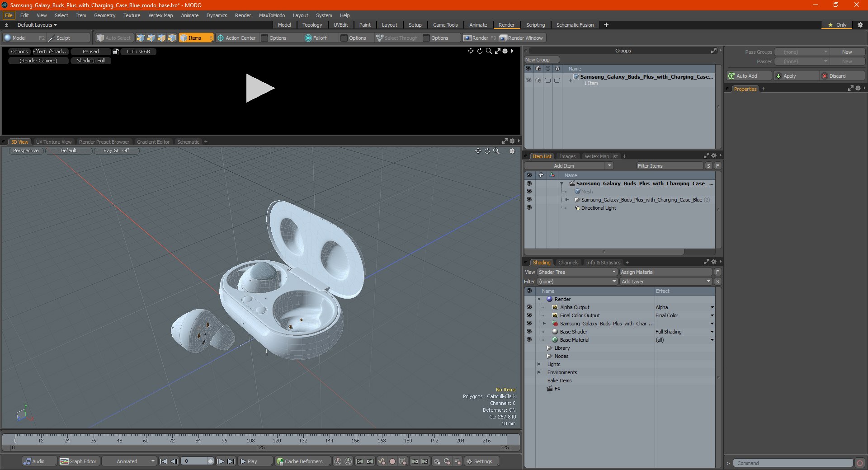Open the Render Window

521,38
